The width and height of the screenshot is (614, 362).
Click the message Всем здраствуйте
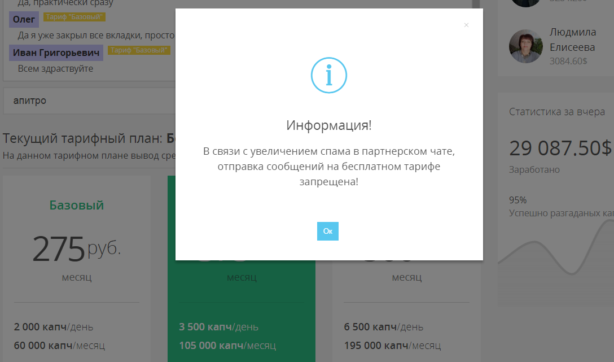point(55,69)
